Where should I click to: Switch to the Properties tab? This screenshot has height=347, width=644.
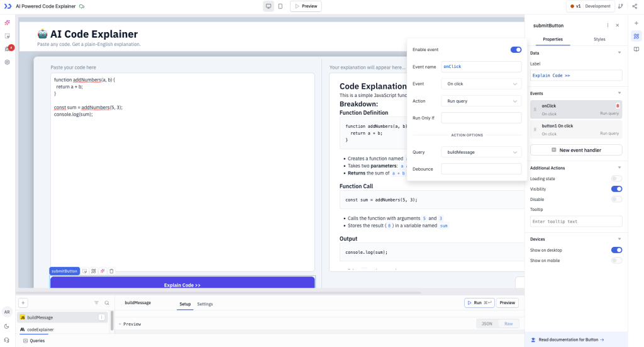552,40
